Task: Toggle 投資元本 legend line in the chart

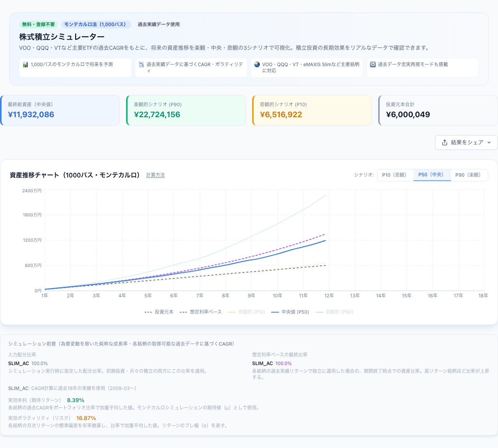Action: 159,312
